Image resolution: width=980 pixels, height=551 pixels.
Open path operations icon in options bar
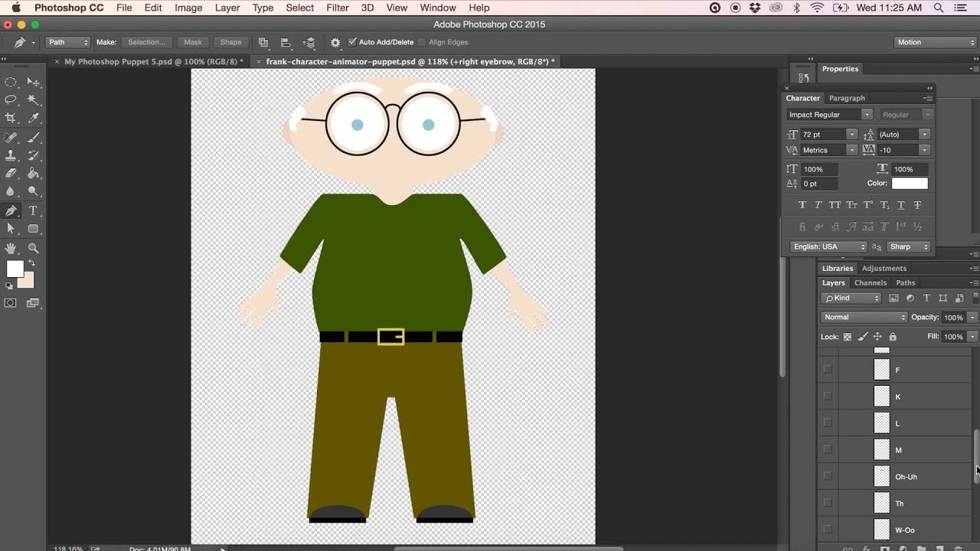coord(263,42)
